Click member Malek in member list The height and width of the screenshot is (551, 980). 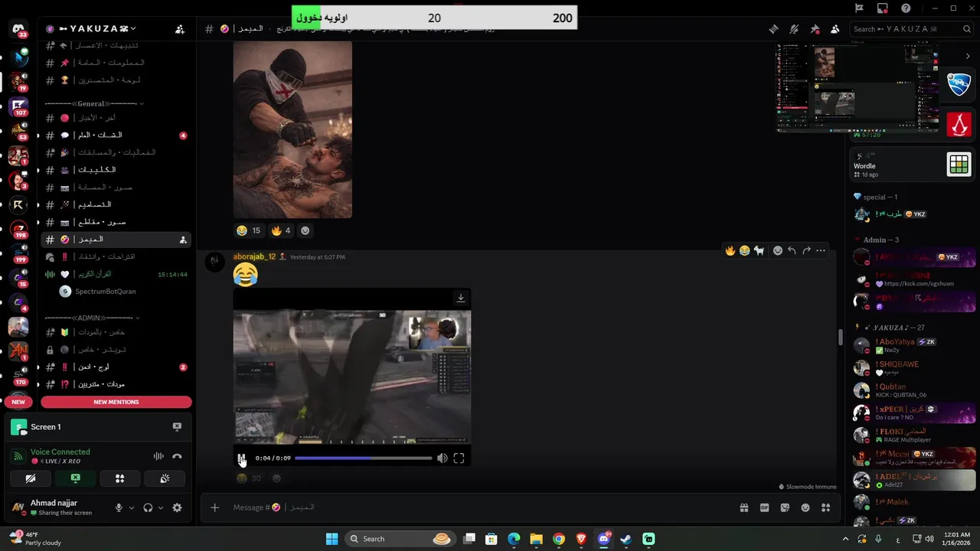click(913, 502)
